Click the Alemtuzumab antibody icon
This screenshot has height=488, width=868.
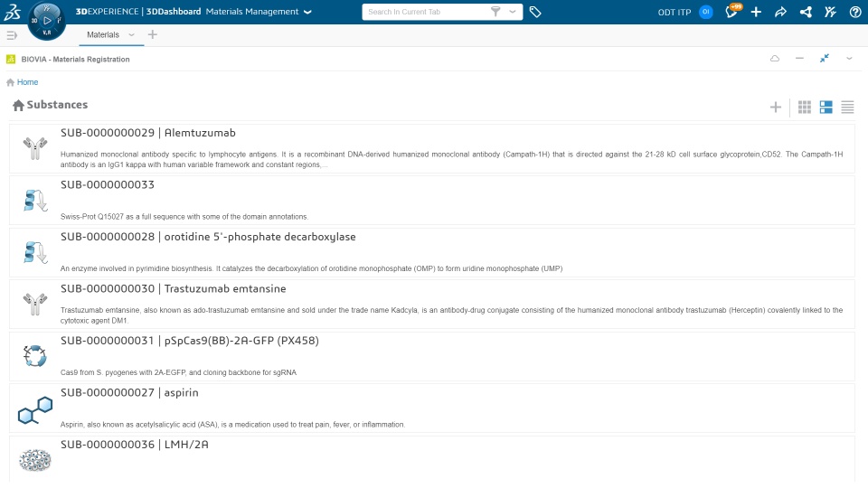pyautogui.click(x=35, y=148)
